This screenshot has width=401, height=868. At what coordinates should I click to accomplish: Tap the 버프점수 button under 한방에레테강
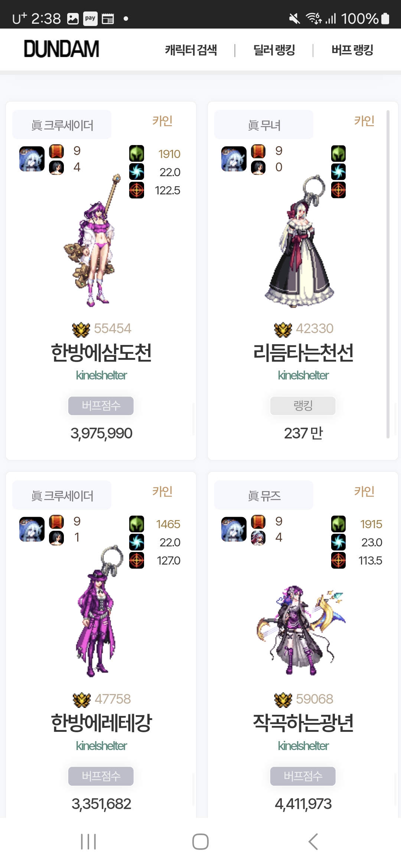coord(101,776)
